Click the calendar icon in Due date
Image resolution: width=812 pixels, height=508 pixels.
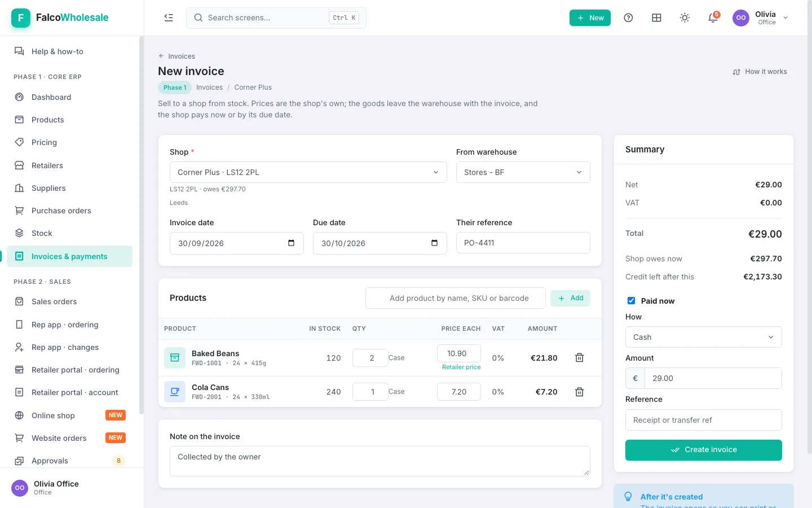(x=435, y=243)
